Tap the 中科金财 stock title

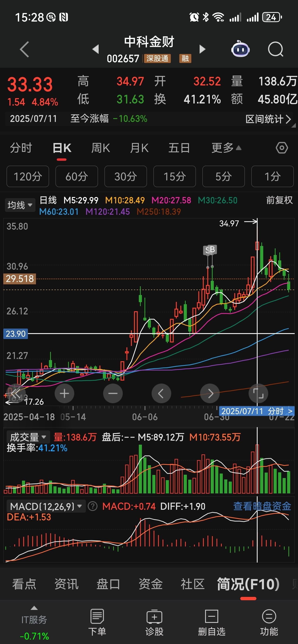click(149, 42)
